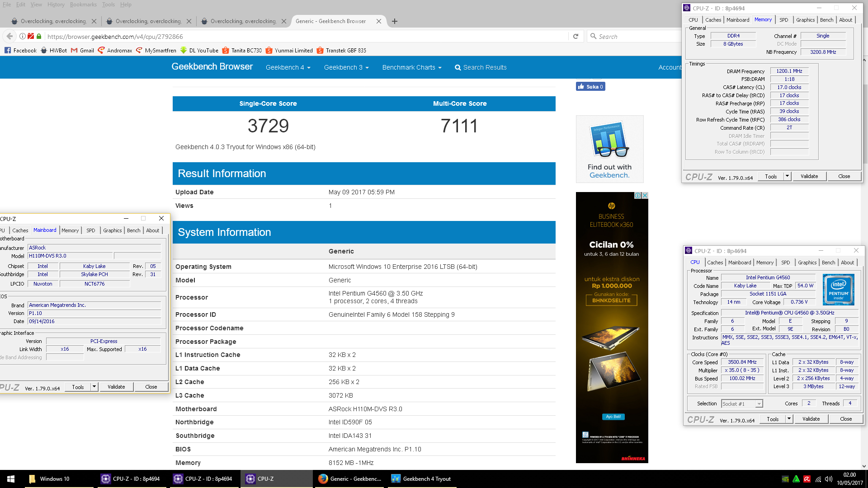The width and height of the screenshot is (868, 488).
Task: Click the single-core score 3729
Action: 268,126
